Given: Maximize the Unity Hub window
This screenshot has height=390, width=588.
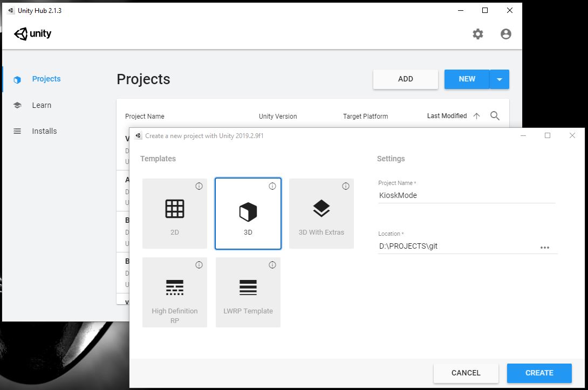Looking at the screenshot, I should (485, 10).
